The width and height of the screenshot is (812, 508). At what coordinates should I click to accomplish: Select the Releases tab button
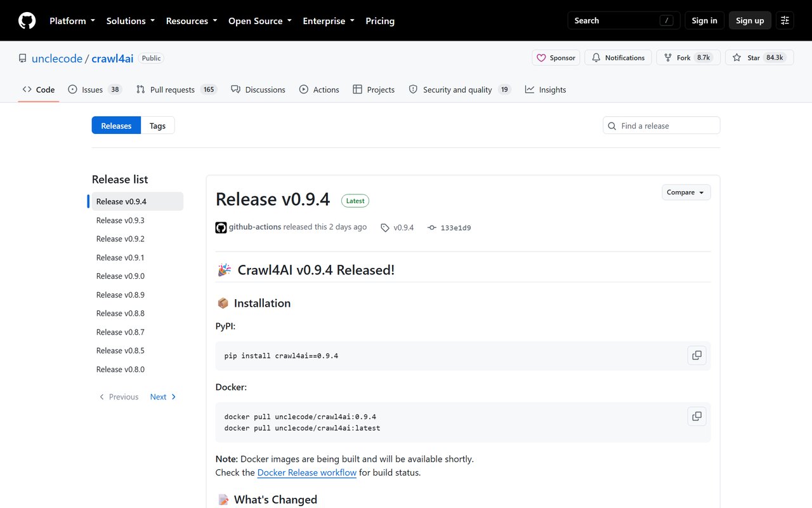point(116,126)
